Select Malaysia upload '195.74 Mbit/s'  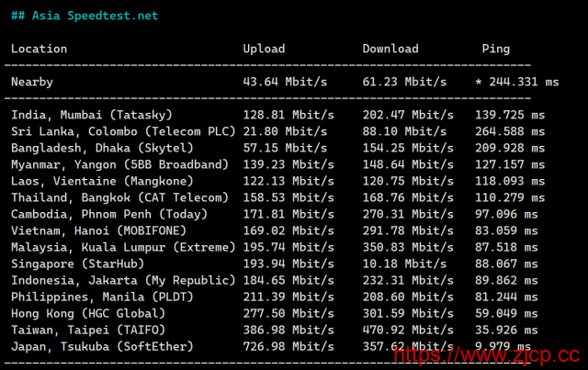[x=288, y=247]
